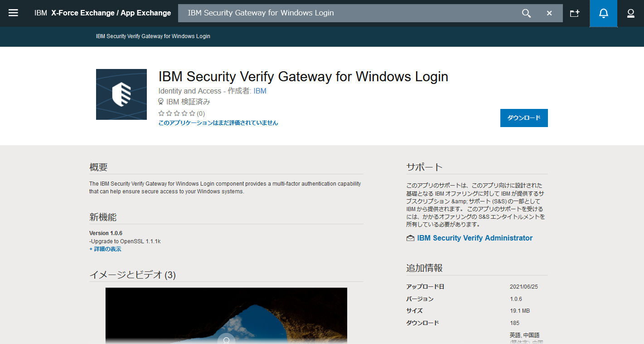Clear the search field with X icon
Image resolution: width=644 pixels, height=344 pixels.
pos(549,13)
